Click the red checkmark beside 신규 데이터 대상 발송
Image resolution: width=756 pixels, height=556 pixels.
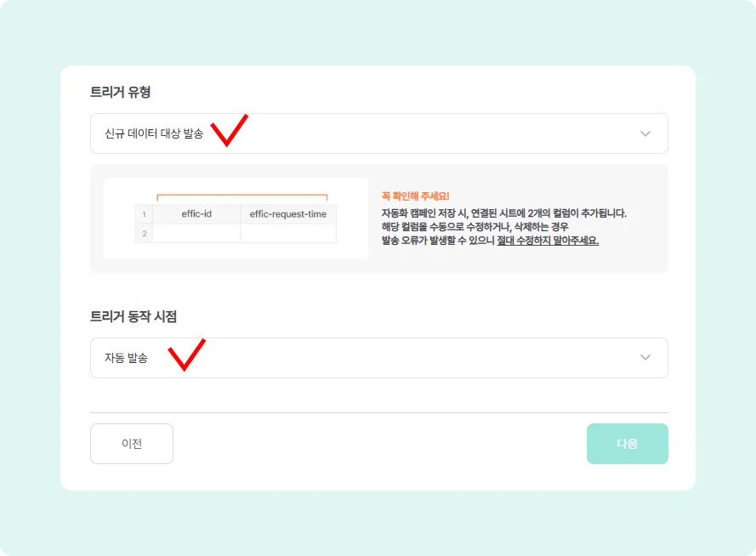228,129
